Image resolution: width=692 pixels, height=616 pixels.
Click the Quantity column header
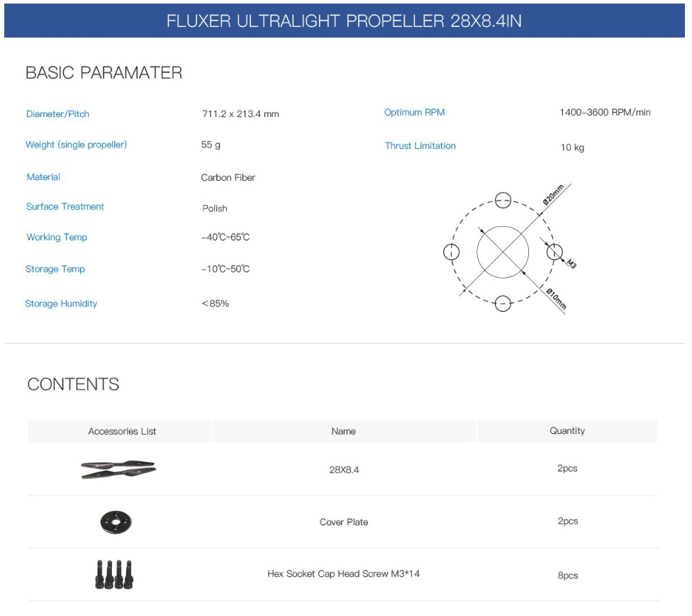click(567, 431)
